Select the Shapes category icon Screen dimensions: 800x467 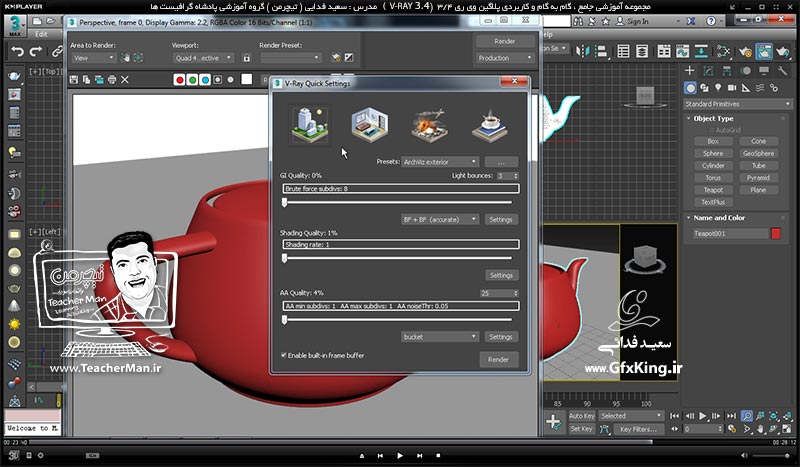tap(704, 88)
